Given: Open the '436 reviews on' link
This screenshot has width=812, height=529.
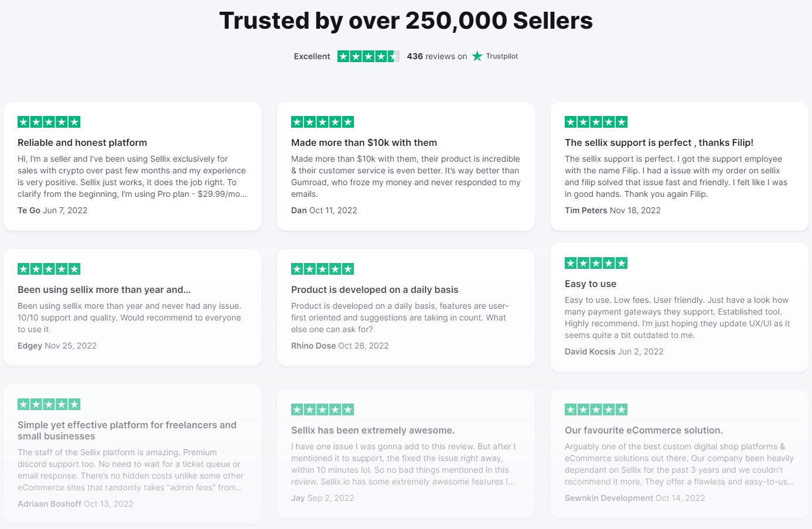Looking at the screenshot, I should 437,56.
